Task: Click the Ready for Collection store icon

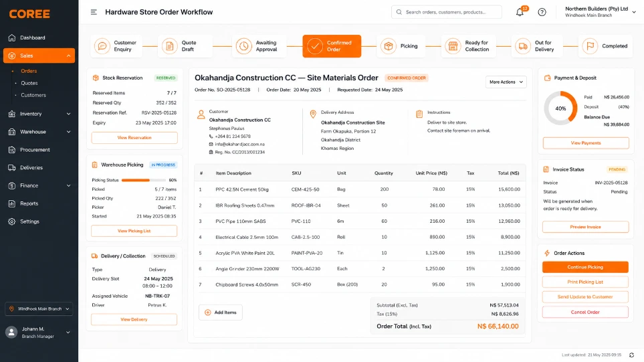Action: click(x=453, y=46)
